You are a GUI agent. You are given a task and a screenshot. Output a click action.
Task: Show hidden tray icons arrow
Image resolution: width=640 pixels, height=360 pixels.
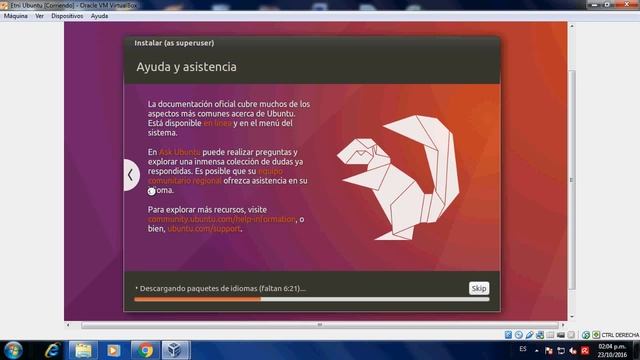pyautogui.click(x=537, y=351)
